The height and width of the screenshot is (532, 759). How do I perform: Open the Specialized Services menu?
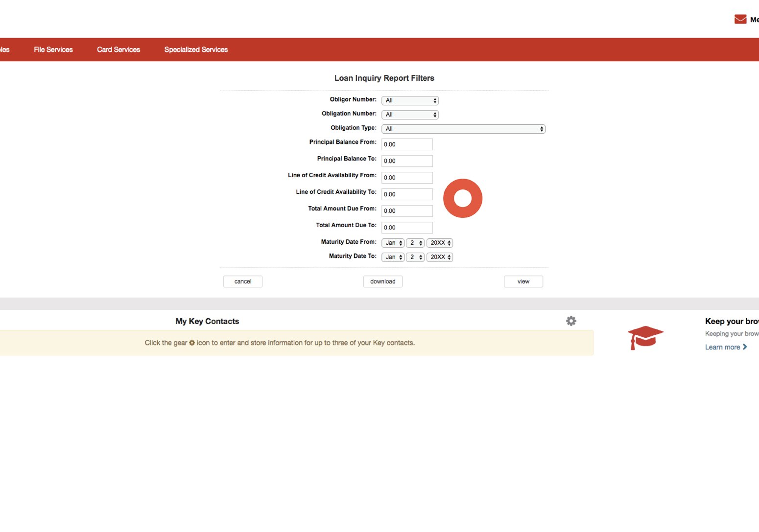click(x=196, y=49)
